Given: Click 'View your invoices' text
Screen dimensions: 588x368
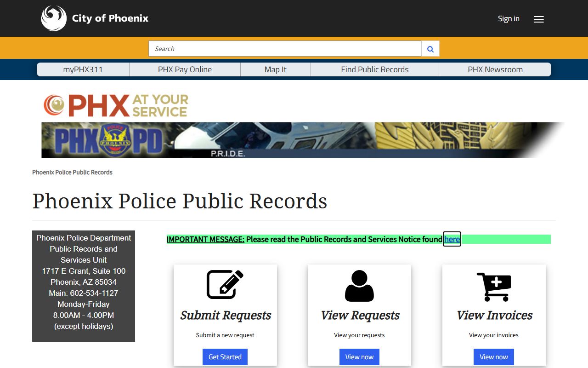Looking at the screenshot, I should coord(494,335).
